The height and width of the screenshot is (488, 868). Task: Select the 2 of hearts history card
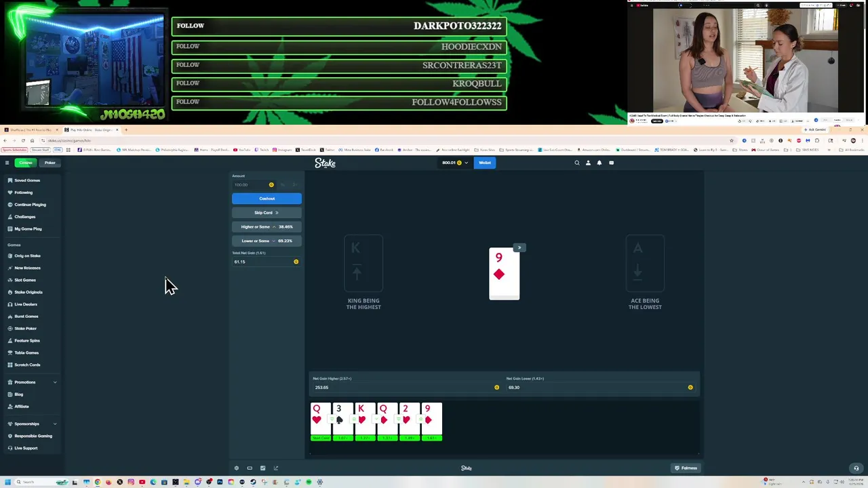click(410, 421)
